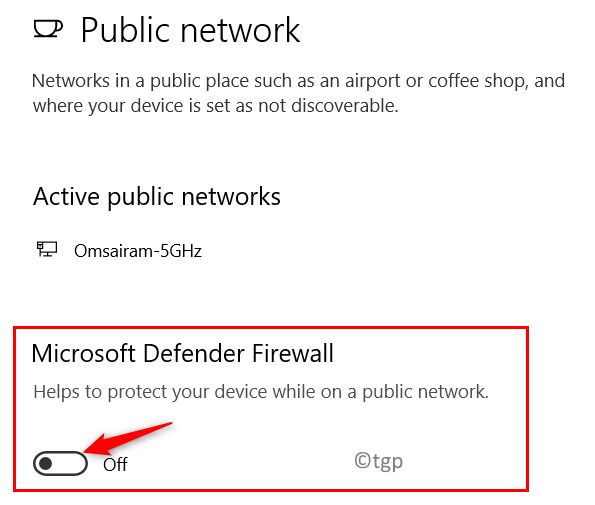Click the word Firewall in section heading
The width and height of the screenshot is (595, 505).
pos(293,353)
